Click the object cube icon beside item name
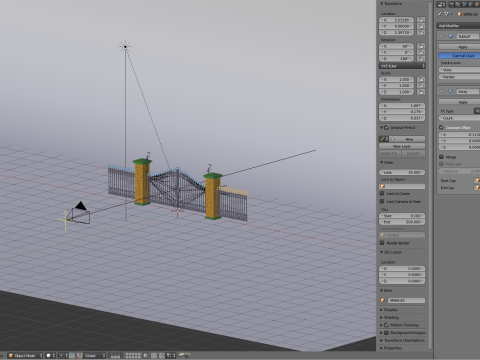Viewport: 480px width, 360px height. (383, 300)
